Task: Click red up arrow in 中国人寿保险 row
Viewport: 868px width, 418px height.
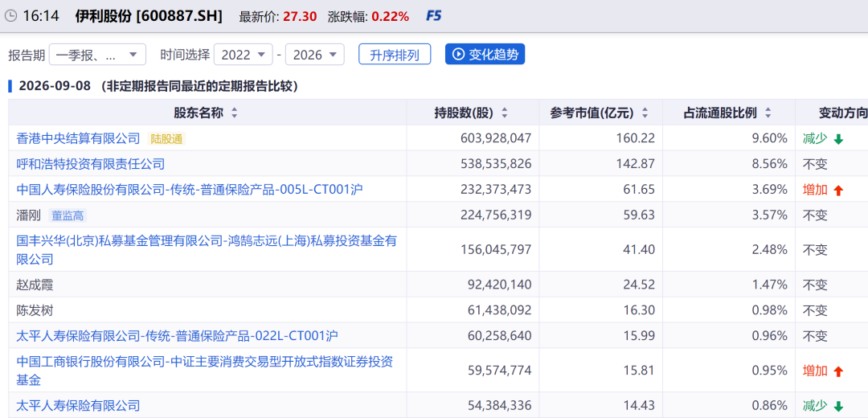Action: [x=838, y=191]
